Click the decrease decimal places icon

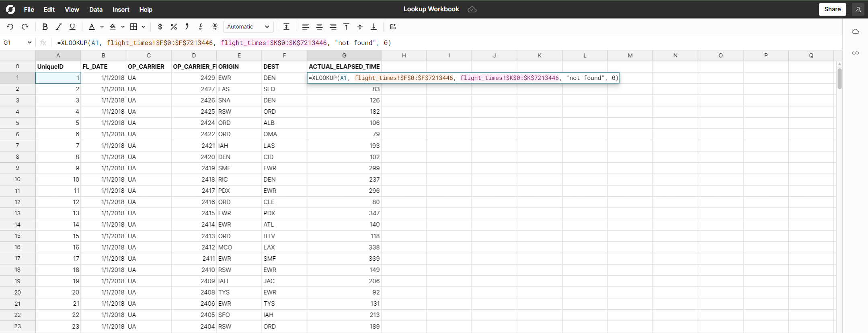coord(201,27)
